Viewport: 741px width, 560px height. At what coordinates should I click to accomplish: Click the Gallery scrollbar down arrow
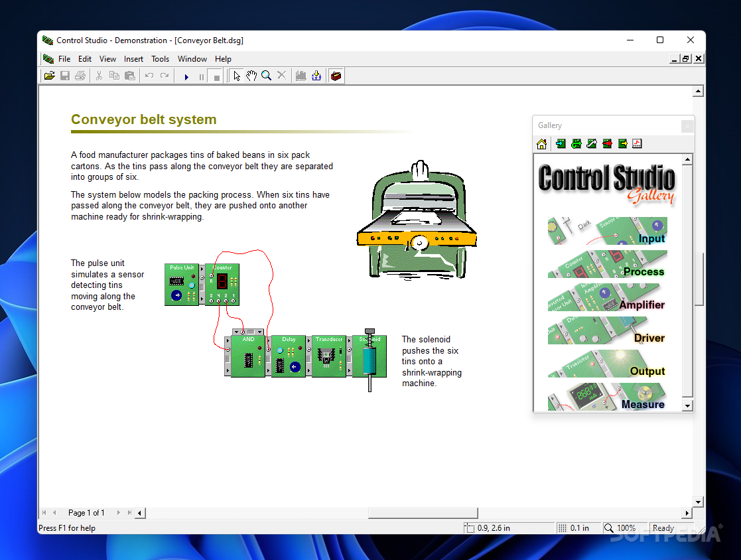pyautogui.click(x=688, y=405)
